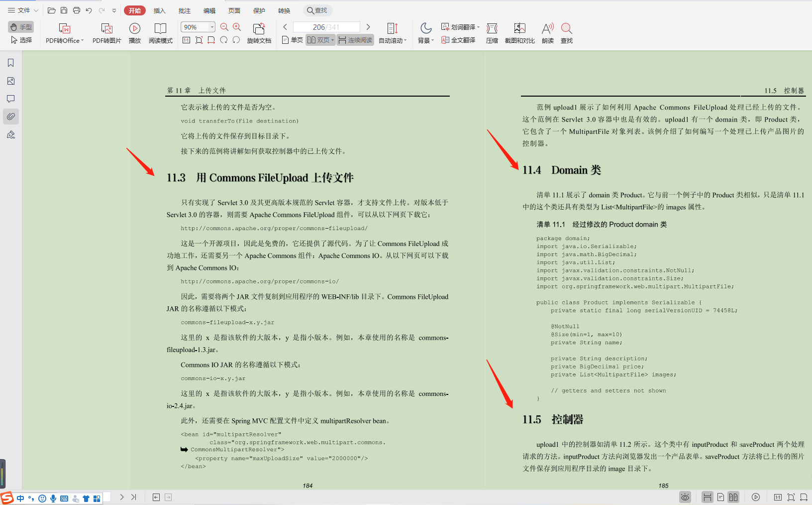812x505 pixels.
Task: Open the 自动滚动 auto-scroll dropdown
Action: (x=393, y=33)
